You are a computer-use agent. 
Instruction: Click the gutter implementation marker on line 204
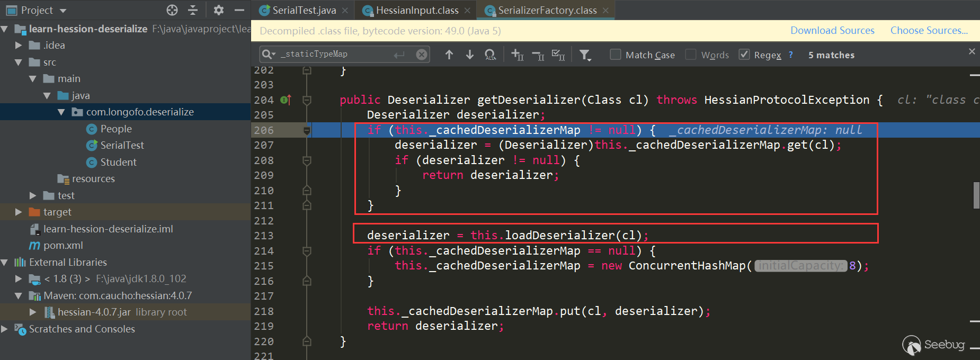point(286,100)
